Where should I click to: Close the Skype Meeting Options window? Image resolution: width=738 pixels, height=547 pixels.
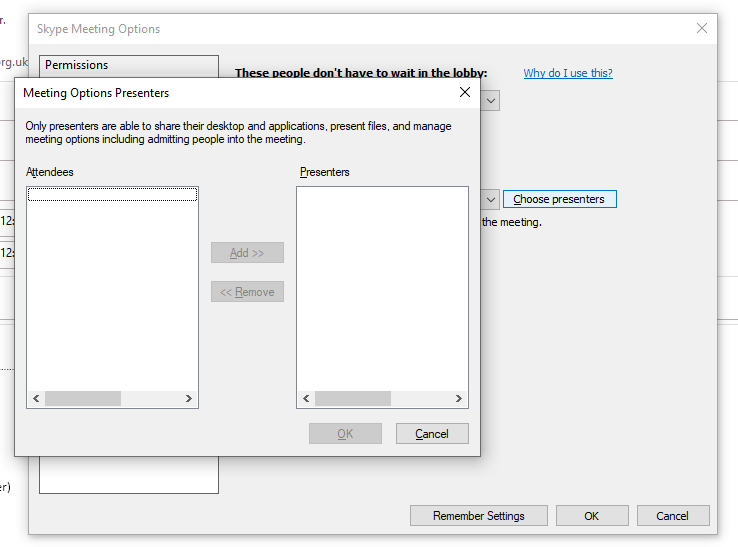point(701,28)
